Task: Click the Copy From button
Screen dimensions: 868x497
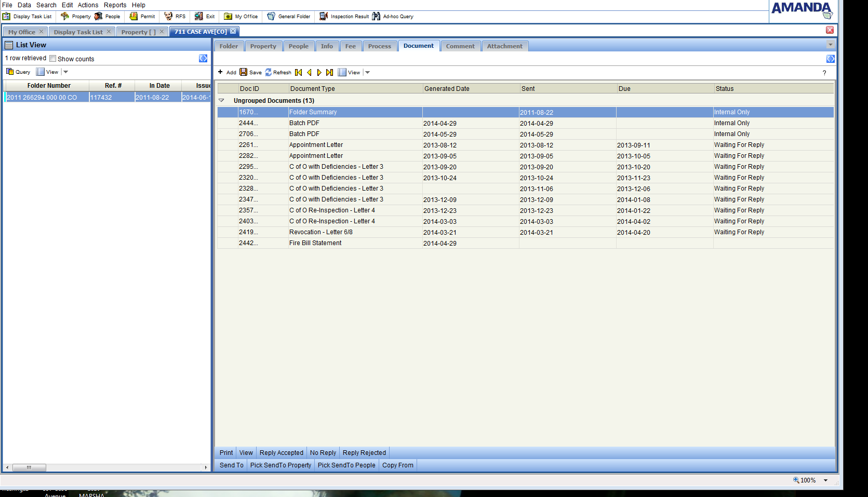Action: [x=397, y=465]
